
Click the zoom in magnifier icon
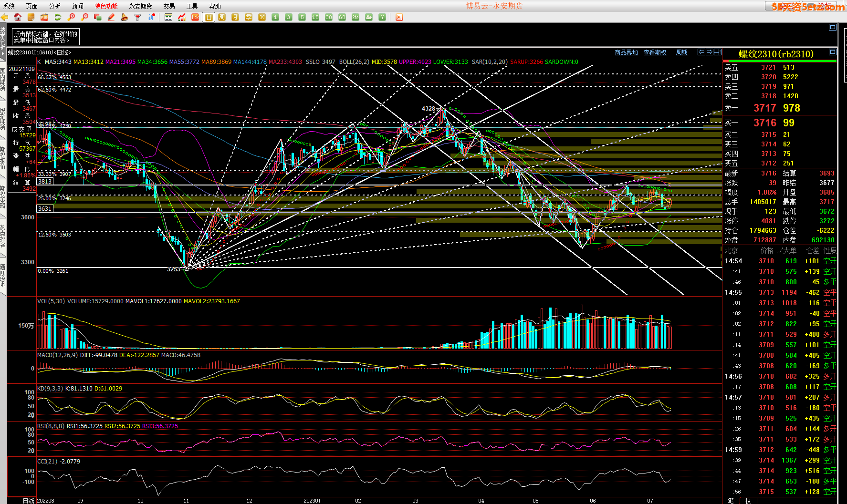coord(71,17)
